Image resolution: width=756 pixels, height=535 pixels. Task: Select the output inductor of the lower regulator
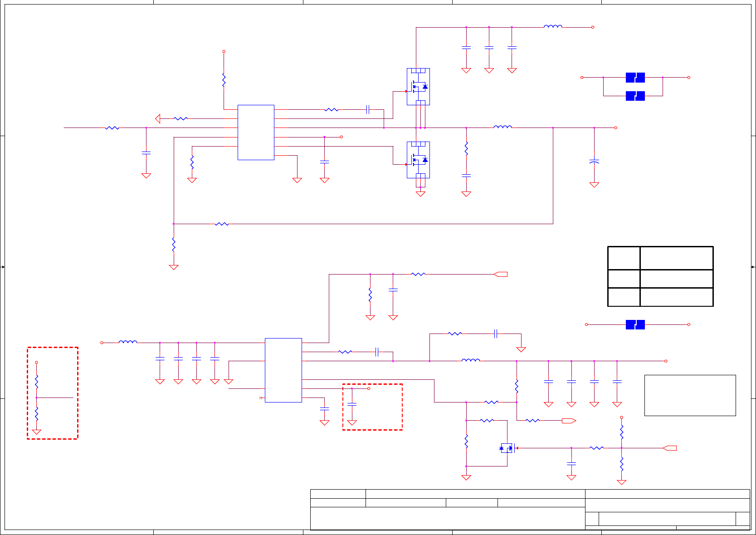471,360
